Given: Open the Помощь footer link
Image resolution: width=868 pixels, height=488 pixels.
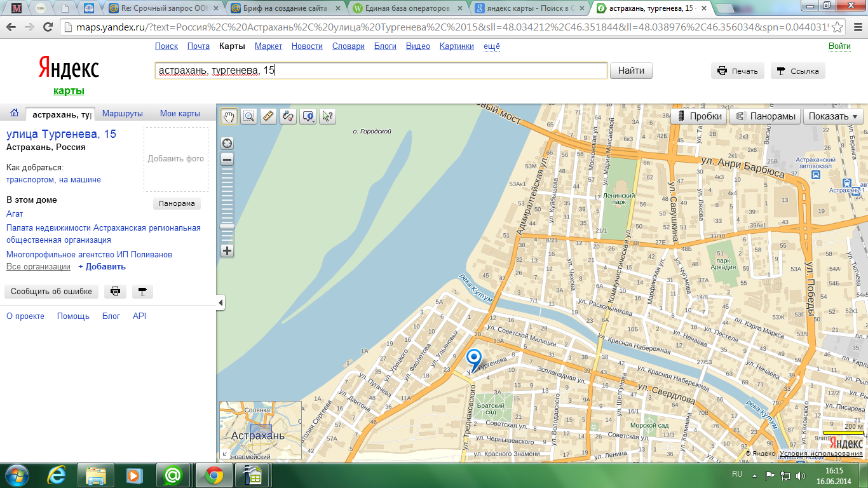Looking at the screenshot, I should 73,316.
